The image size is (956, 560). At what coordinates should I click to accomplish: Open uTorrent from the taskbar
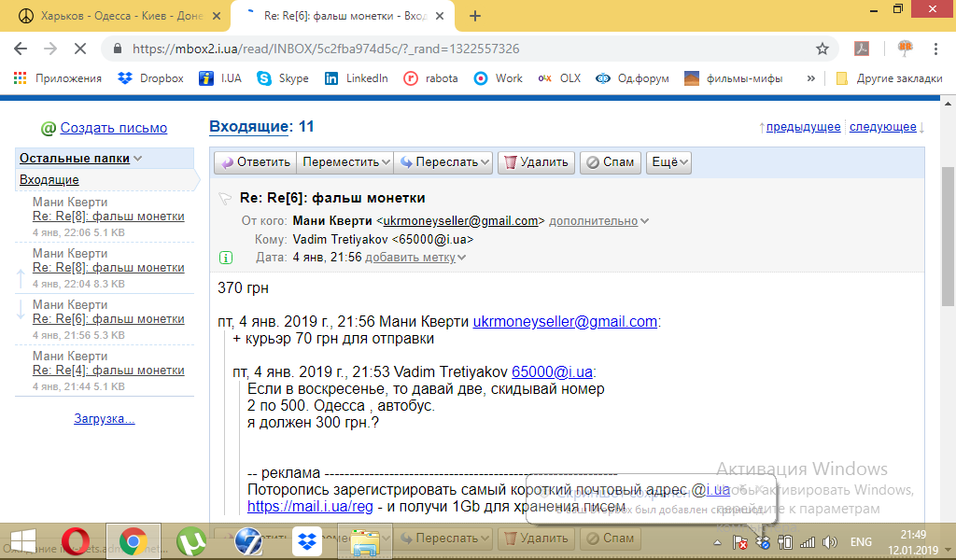tap(191, 541)
